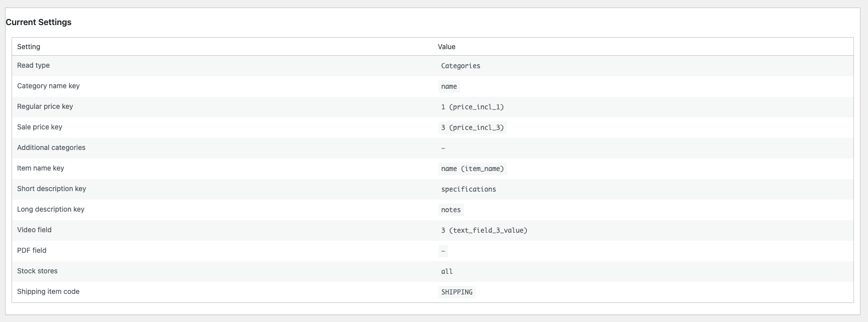Select the Category name key label
The height and width of the screenshot is (322, 868).
click(x=48, y=86)
